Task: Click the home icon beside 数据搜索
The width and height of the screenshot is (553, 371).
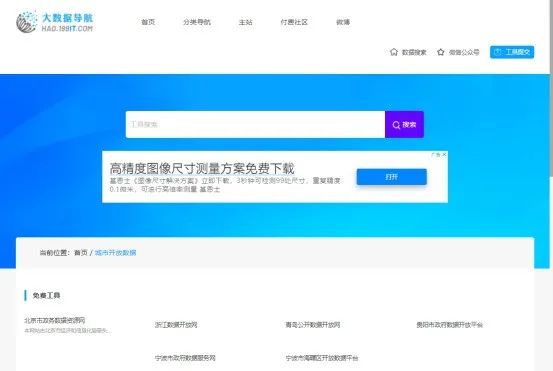Action: 394,52
